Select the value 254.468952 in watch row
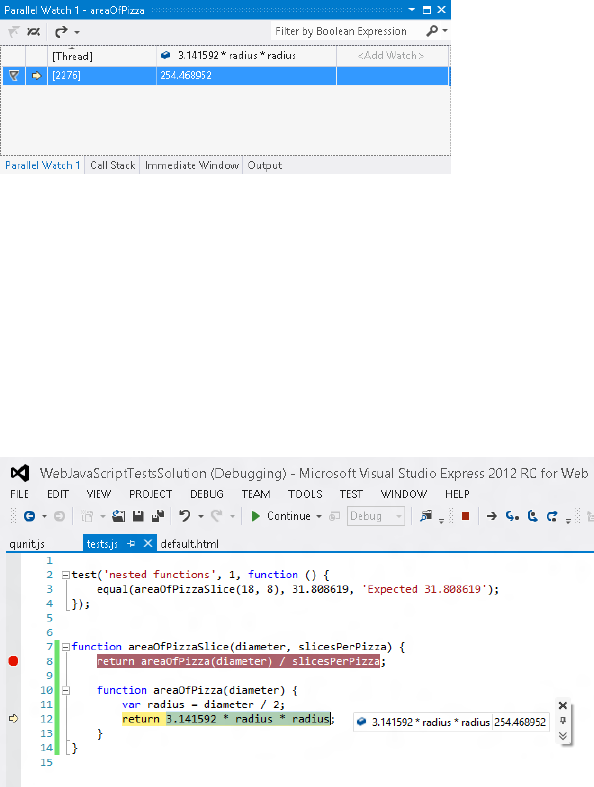 pos(246,75)
